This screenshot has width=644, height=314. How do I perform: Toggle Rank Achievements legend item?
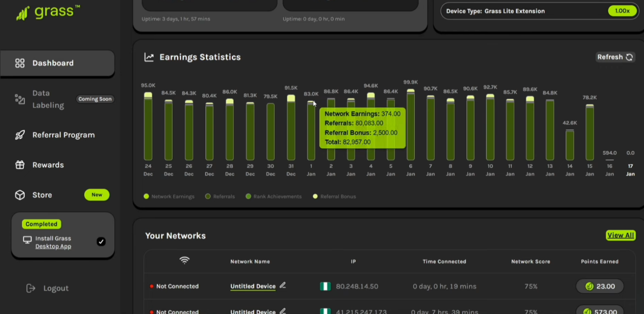pos(273,197)
